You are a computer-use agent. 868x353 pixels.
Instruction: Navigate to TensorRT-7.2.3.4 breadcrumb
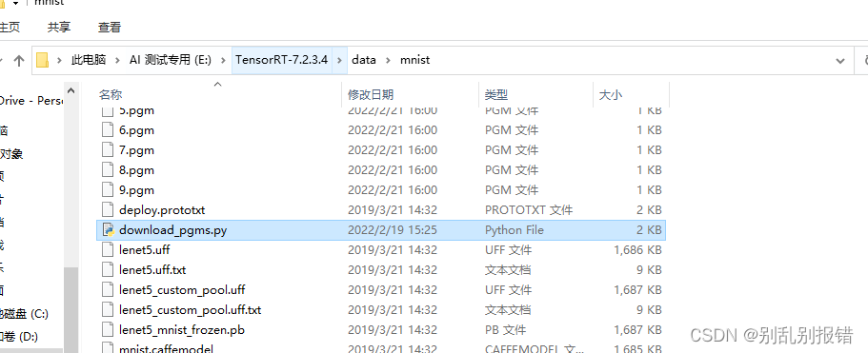click(x=281, y=60)
